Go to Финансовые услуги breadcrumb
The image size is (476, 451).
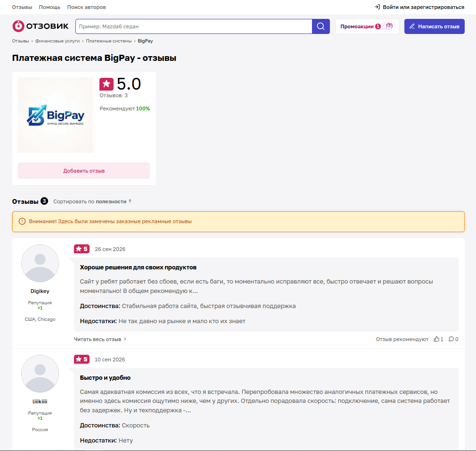click(57, 41)
